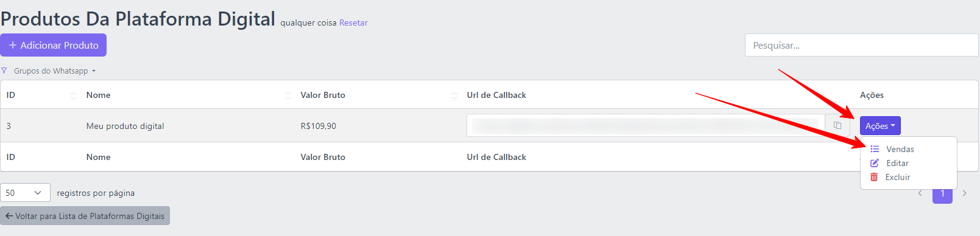Focus the Pesquisar search field

pyautogui.click(x=861, y=45)
